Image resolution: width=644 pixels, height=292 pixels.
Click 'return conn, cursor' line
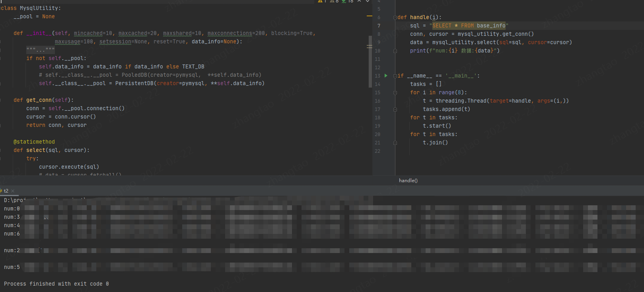click(x=56, y=125)
